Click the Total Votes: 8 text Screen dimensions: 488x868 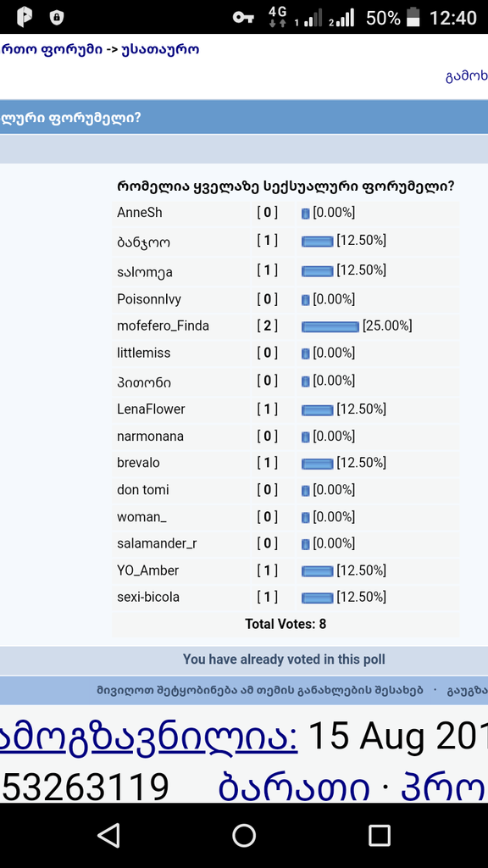coord(286,625)
